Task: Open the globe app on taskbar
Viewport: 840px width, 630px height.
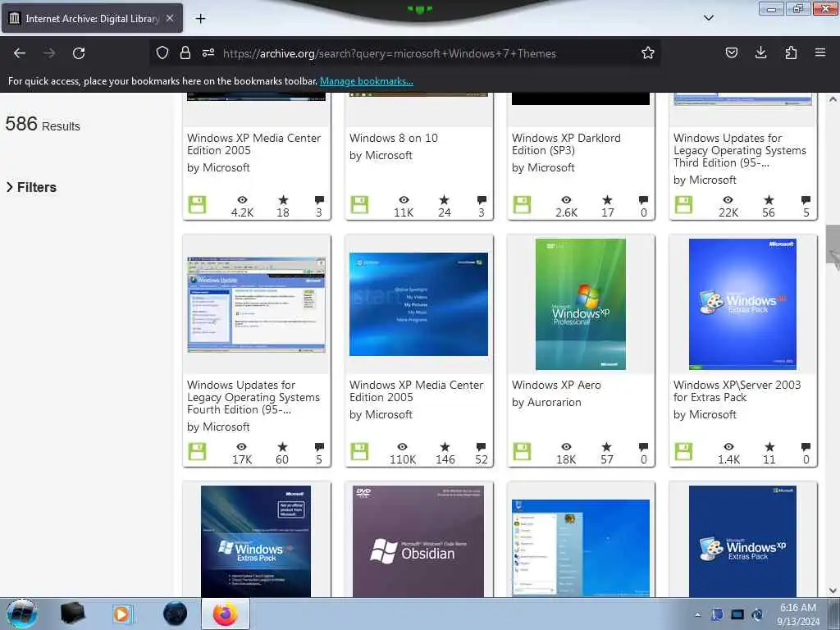Action: 176,614
